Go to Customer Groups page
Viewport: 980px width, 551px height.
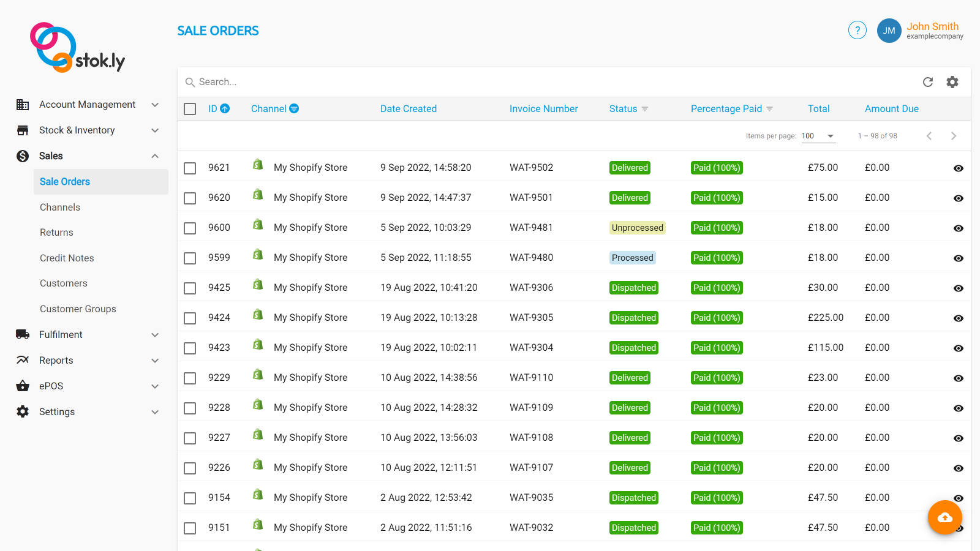click(78, 309)
